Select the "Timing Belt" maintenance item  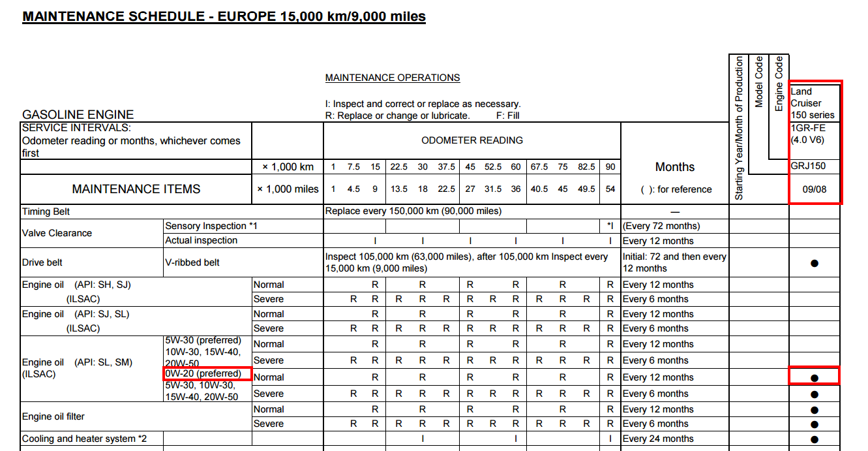coord(46,211)
